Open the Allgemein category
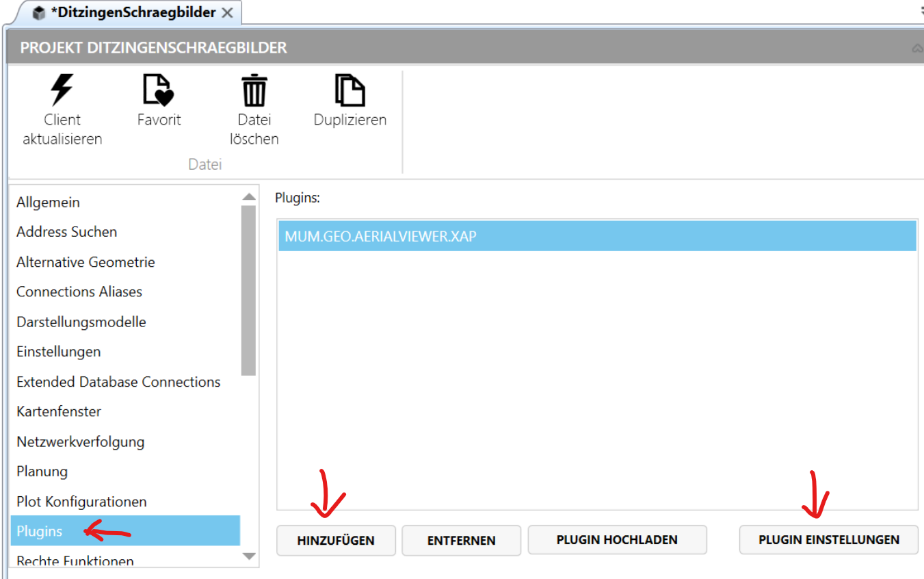 48,203
